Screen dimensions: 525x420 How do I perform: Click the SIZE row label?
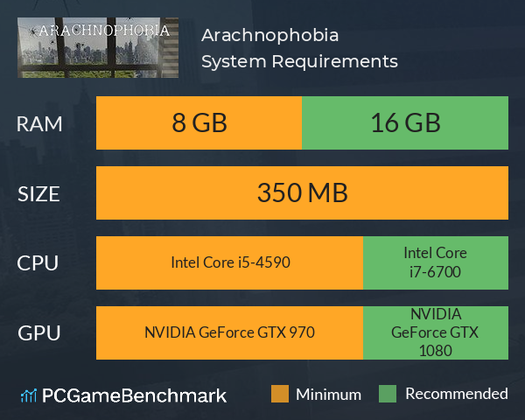tap(38, 194)
